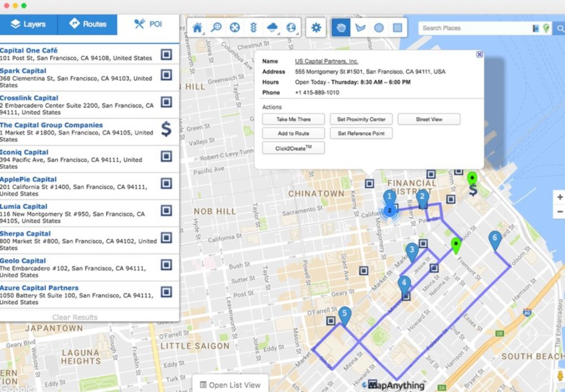565x392 pixels.
Task: Switch to the Routes tab
Action: (x=88, y=24)
